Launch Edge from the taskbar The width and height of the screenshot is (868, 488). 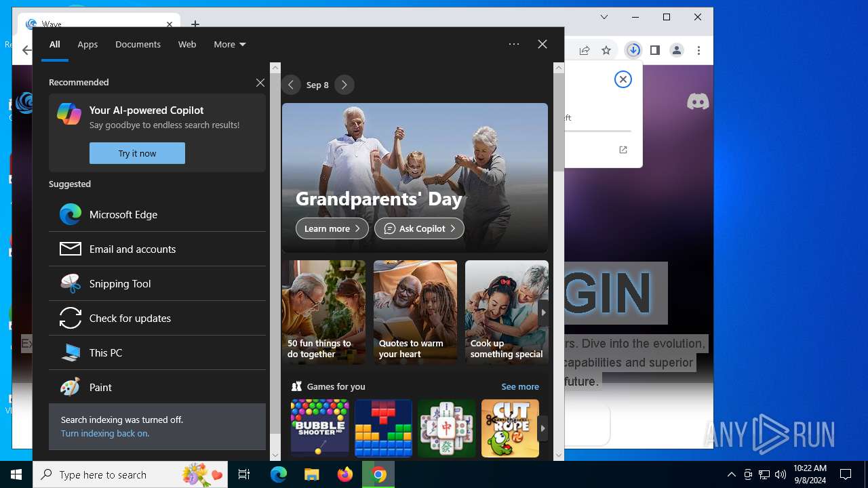pyautogui.click(x=279, y=474)
